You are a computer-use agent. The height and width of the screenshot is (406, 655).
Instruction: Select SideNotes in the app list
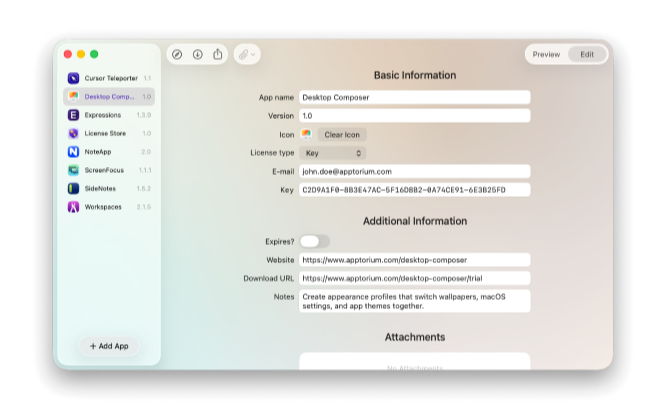(109, 188)
